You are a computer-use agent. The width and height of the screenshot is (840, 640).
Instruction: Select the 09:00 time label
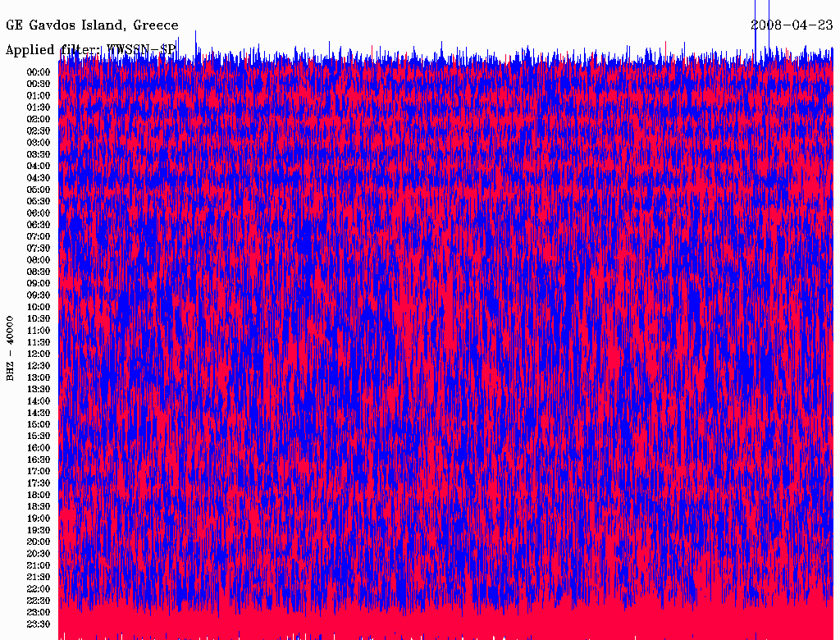click(x=39, y=284)
